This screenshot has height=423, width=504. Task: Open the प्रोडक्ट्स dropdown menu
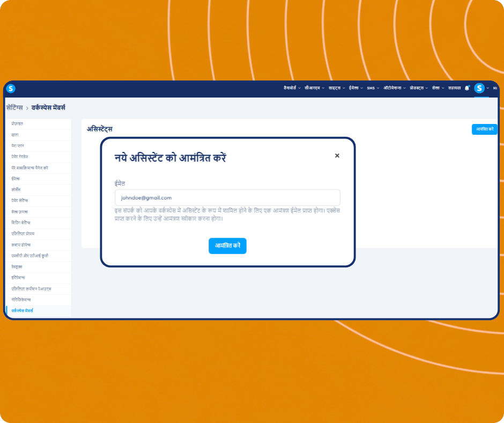click(x=419, y=88)
